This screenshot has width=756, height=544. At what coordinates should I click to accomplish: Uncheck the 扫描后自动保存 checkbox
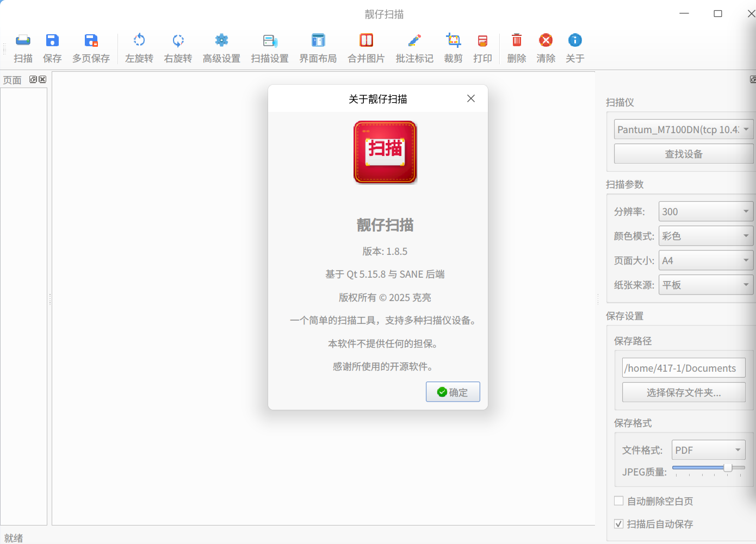[x=619, y=524]
